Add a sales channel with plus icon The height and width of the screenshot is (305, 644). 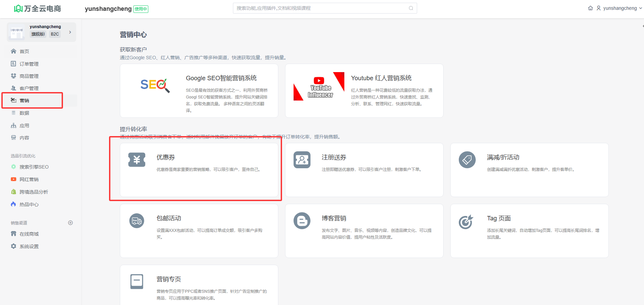(x=70, y=223)
